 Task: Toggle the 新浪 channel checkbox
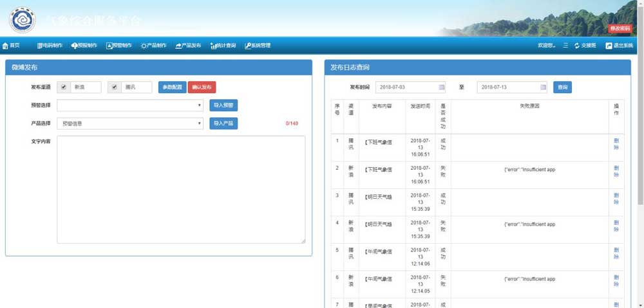(63, 87)
